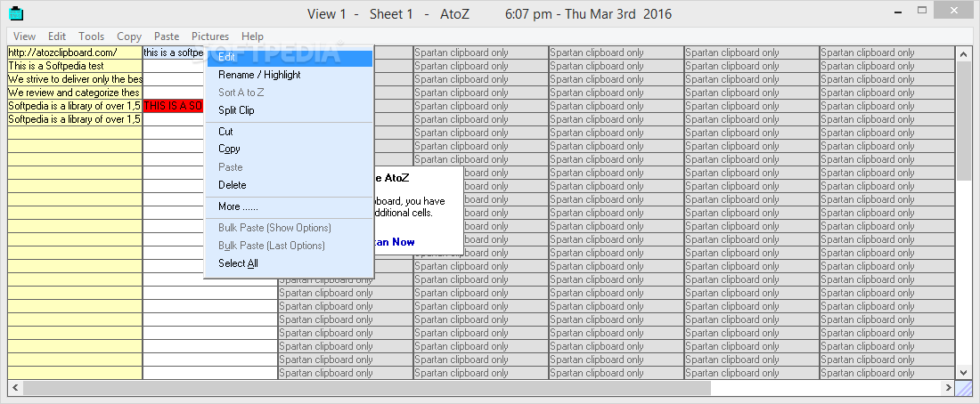
Task: Click the vertical scrollbar thumb
Action: tap(963, 120)
